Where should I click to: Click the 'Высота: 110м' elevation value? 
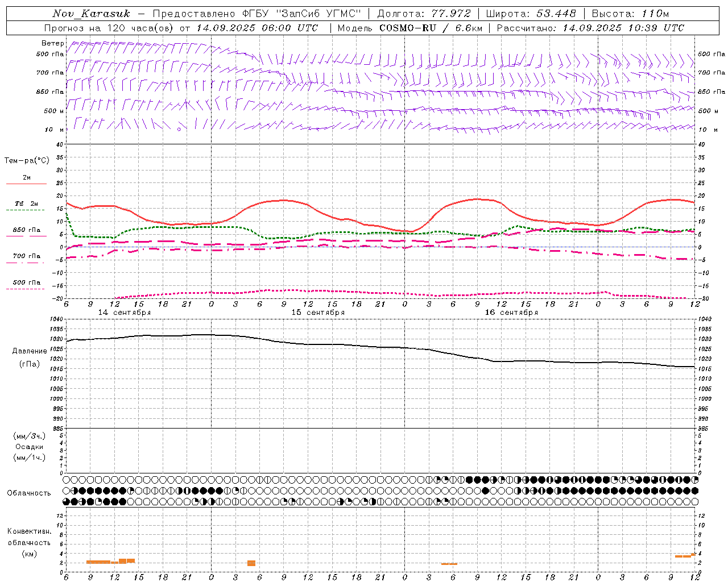tap(630, 14)
